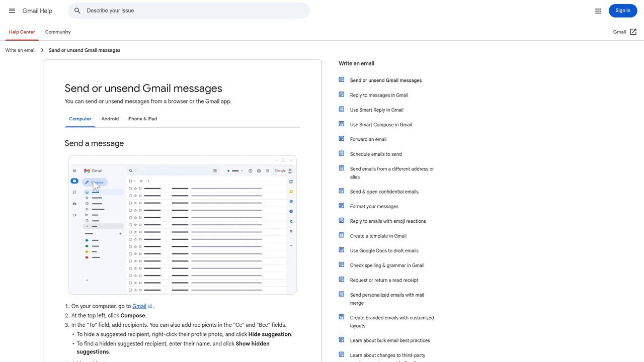Open Check spelling & grammar in Gmail article
The height and width of the screenshot is (362, 644).
pos(387,265)
